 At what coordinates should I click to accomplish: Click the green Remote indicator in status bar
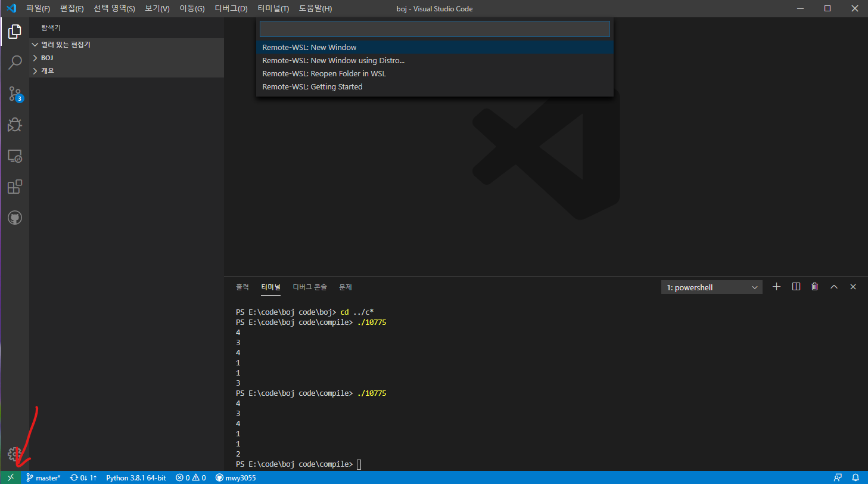[x=10, y=477]
